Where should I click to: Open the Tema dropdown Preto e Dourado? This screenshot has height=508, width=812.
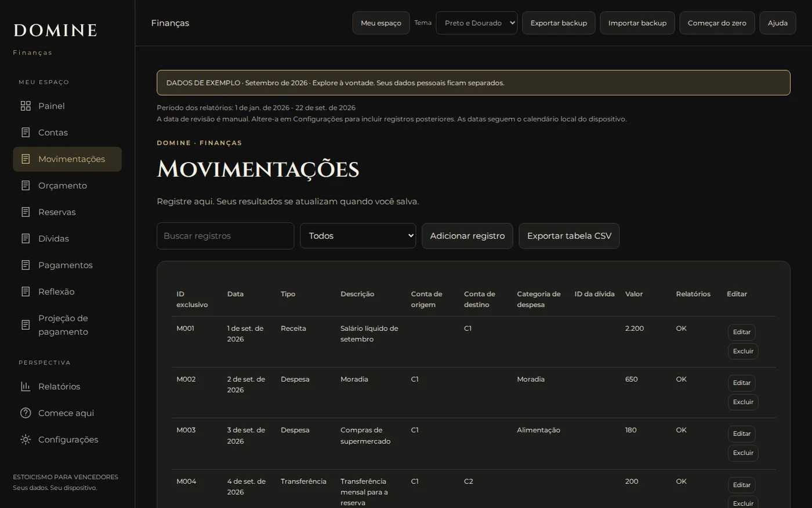[476, 23]
